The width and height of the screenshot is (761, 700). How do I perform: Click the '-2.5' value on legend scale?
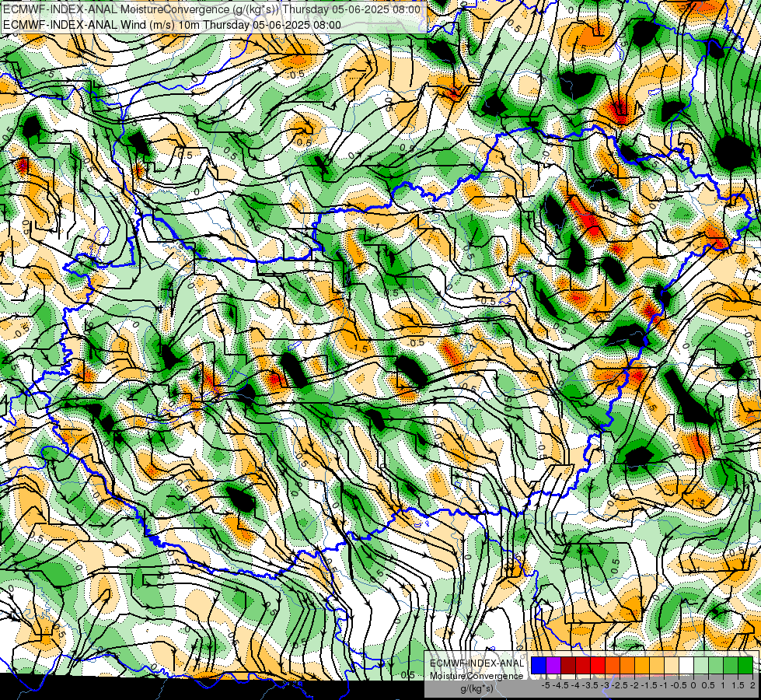(620, 685)
